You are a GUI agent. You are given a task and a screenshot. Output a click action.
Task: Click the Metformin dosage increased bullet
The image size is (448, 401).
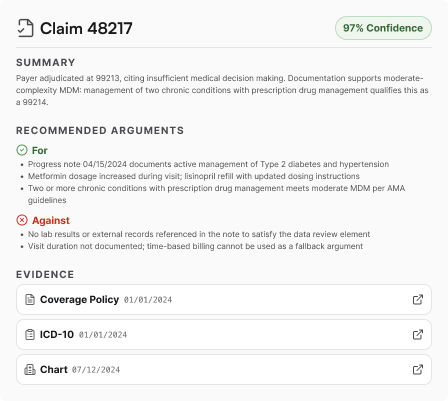pyautogui.click(x=194, y=176)
